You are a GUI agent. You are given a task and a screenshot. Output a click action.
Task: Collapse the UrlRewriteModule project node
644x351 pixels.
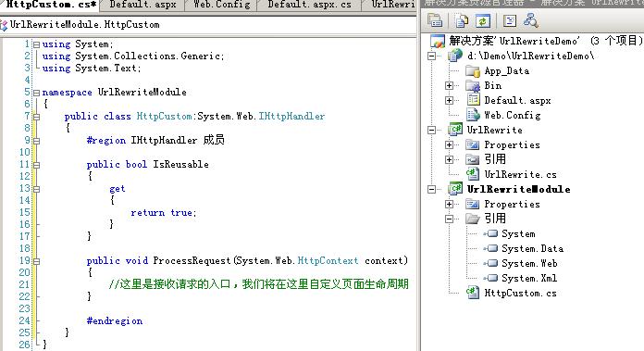click(432, 189)
